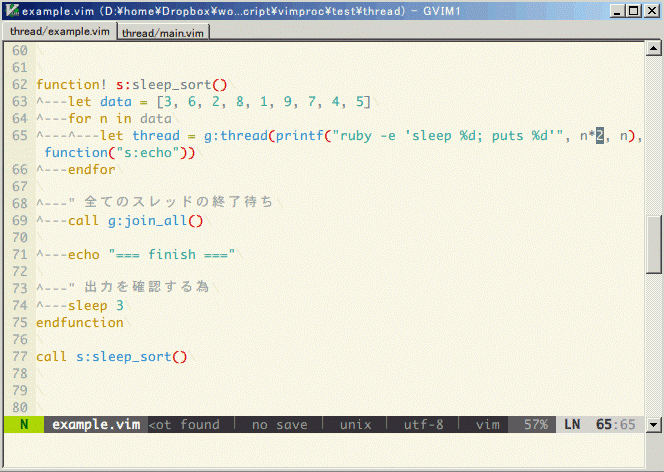Image resolution: width=664 pixels, height=472 pixels.
Task: Click line number 80 in gutter
Action: coord(19,407)
